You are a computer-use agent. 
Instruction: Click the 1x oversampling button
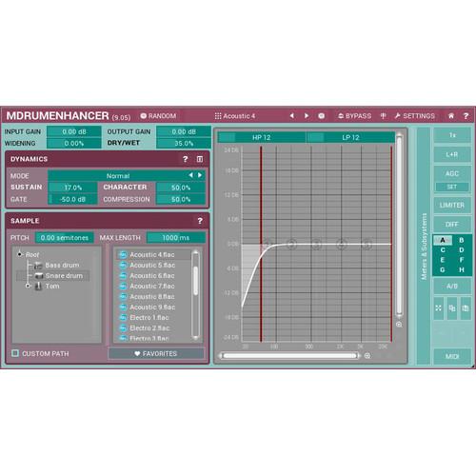(x=452, y=135)
